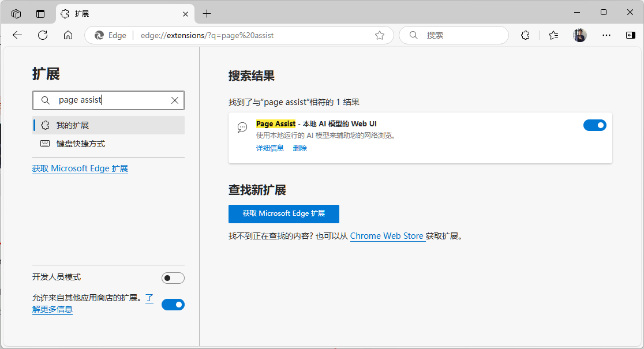Click the browser back arrow
This screenshot has width=644, height=349.
17,35
